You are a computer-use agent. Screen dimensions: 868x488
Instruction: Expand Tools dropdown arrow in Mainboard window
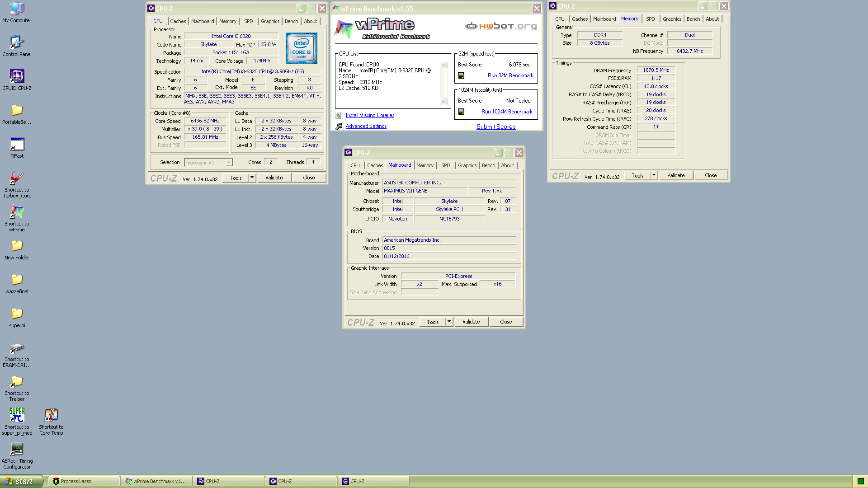449,322
